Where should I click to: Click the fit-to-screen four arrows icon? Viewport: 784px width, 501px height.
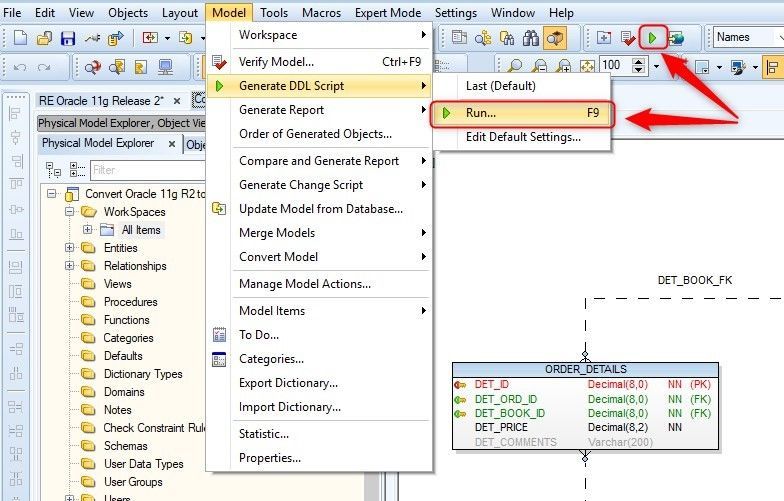point(587,66)
